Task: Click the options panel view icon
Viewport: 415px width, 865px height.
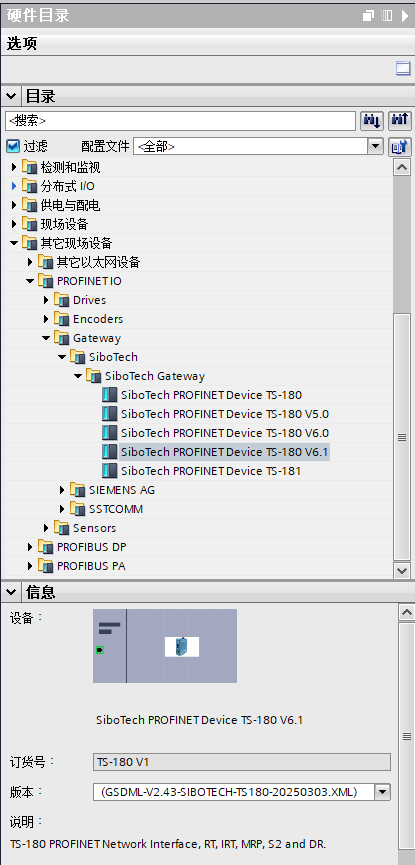Action: coord(403,69)
